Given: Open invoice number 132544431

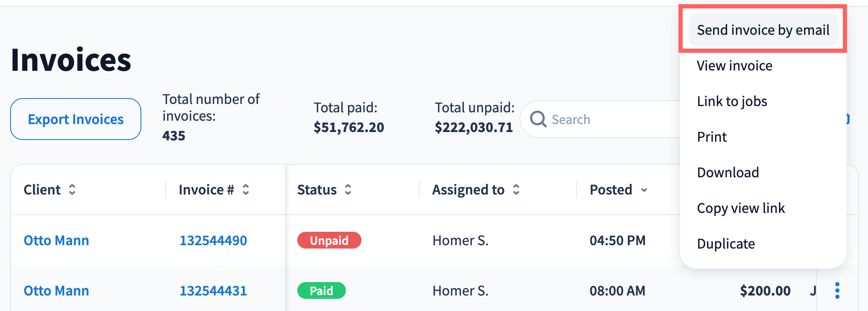Looking at the screenshot, I should (213, 291).
